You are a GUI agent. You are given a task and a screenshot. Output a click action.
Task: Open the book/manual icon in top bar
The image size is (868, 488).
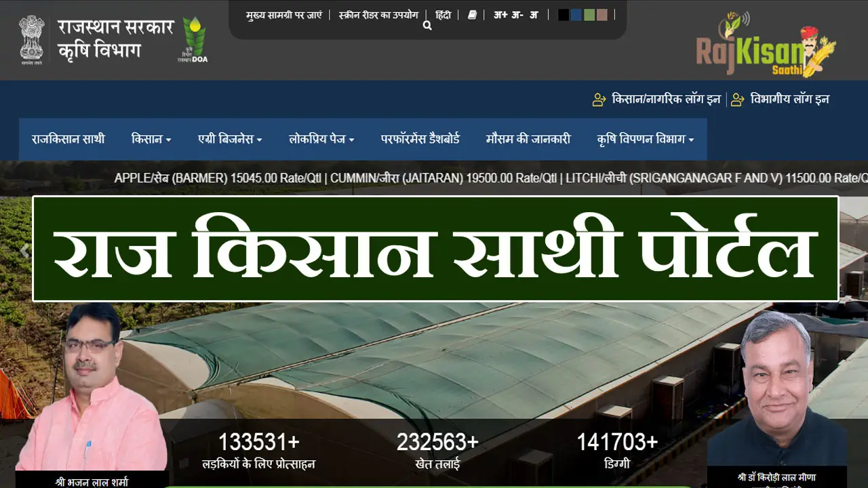473,14
